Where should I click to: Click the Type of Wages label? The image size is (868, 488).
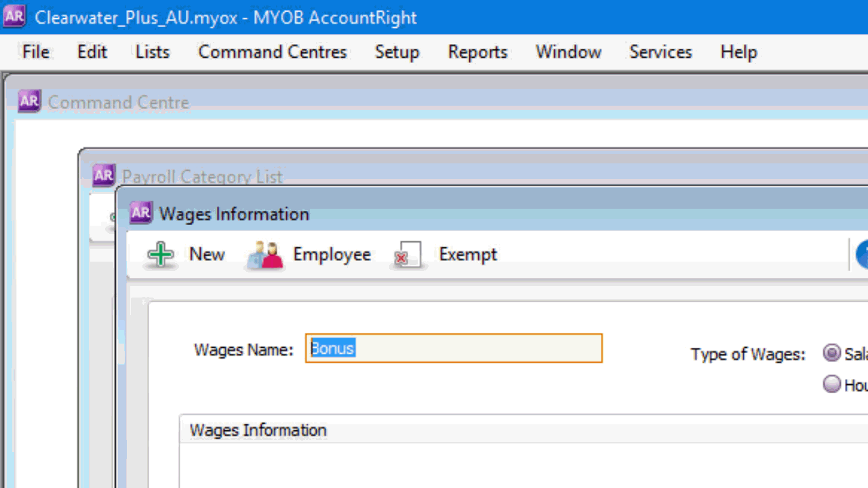point(748,354)
